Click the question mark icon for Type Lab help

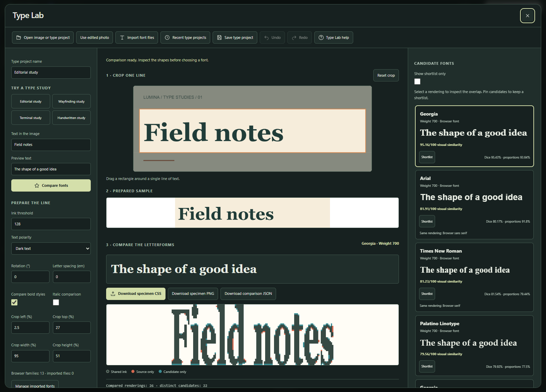click(321, 37)
